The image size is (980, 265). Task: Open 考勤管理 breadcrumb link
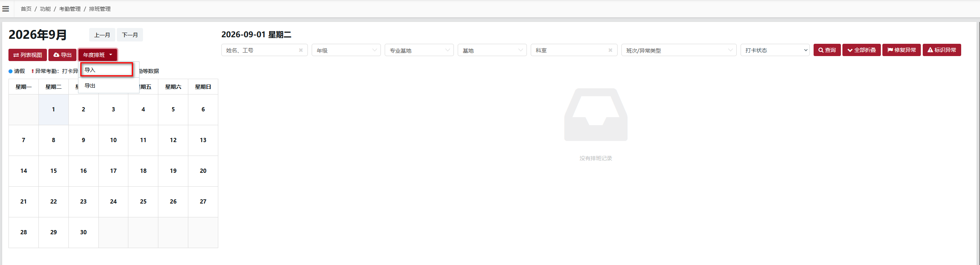(x=70, y=9)
